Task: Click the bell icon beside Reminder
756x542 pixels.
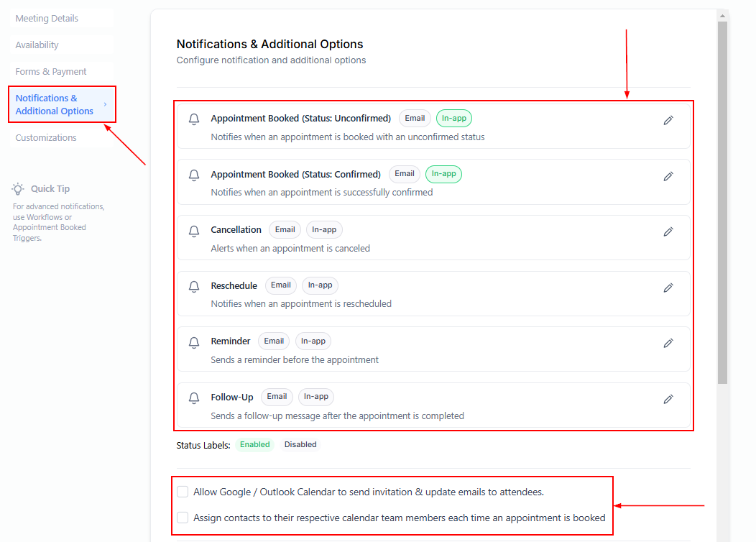Action: pos(193,342)
